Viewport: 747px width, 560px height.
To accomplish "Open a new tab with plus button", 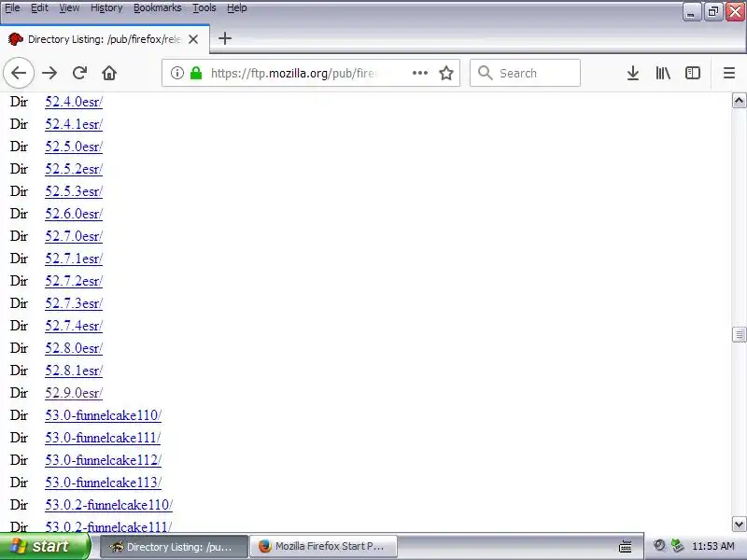I will click(225, 38).
